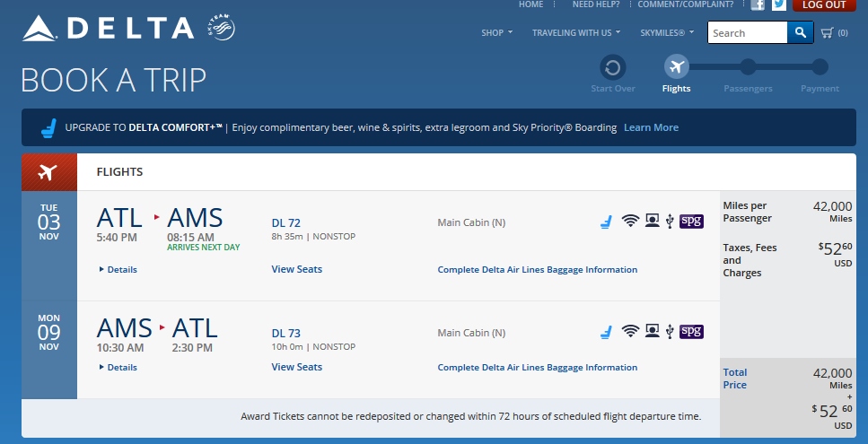Open flight number DL 72 link
The image size is (868, 444).
pos(286,222)
